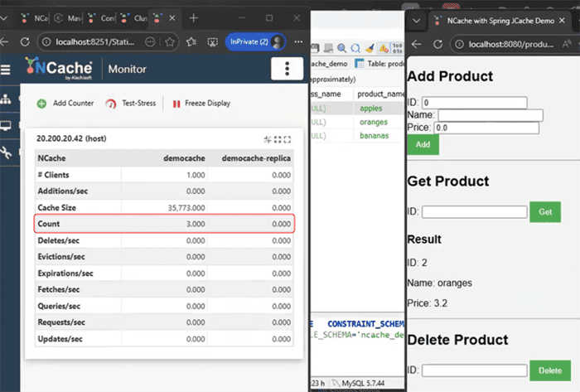Click the zoom magnifier icon in MySQL toolbar

click(x=341, y=48)
